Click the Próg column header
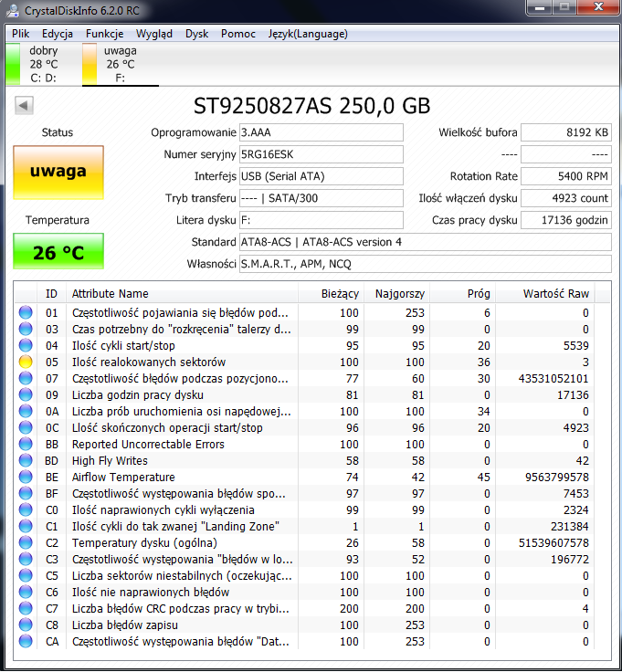 click(462, 294)
